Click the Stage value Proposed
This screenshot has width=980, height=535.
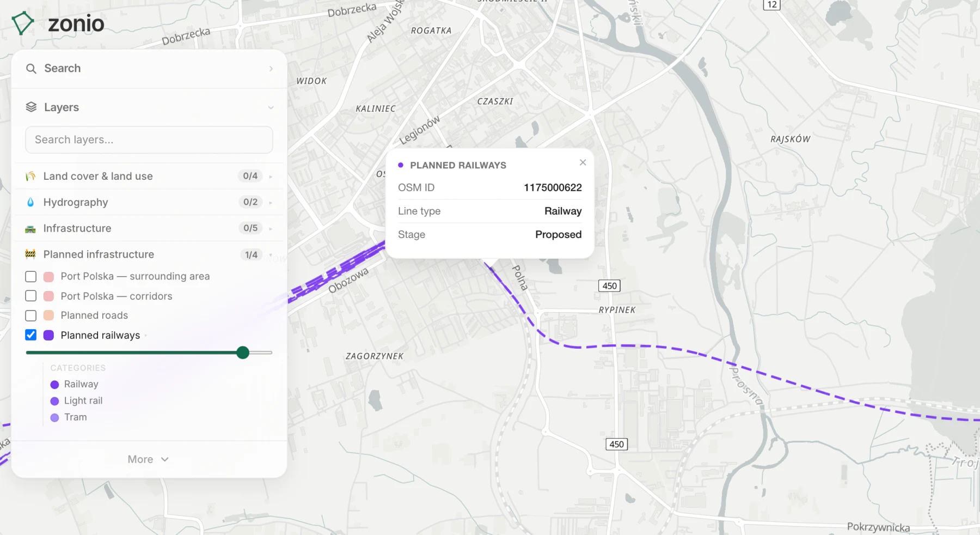pos(558,234)
